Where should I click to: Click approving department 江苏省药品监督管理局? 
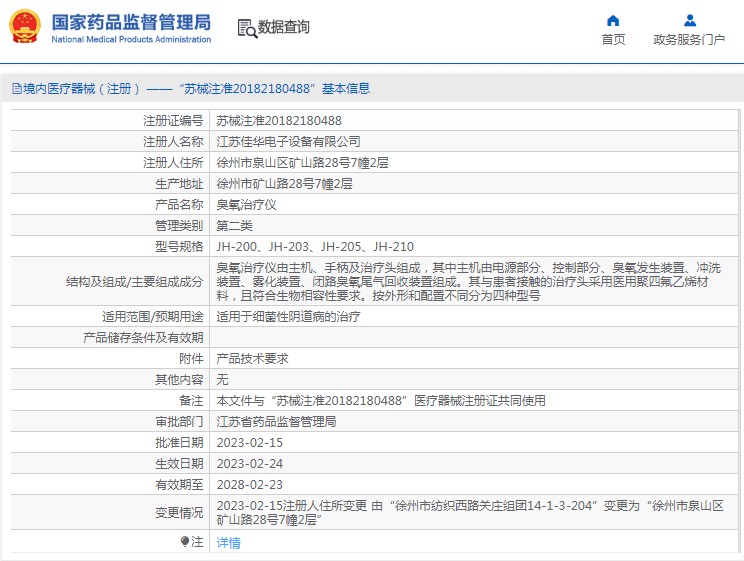tap(276, 421)
